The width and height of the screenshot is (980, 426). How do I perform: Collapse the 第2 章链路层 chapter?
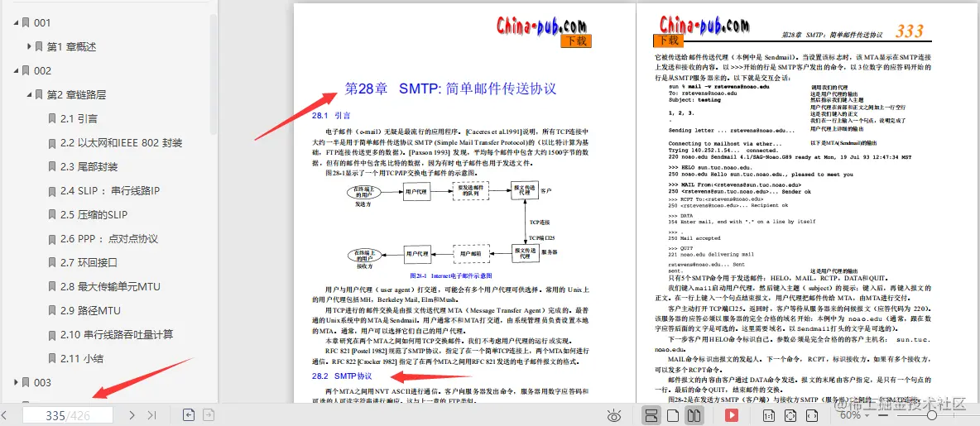click(29, 94)
